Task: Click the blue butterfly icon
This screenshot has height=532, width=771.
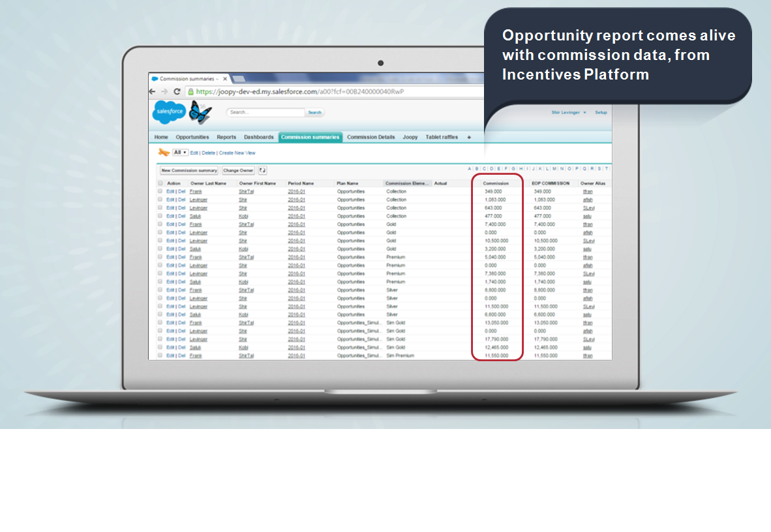Action: 200,113
